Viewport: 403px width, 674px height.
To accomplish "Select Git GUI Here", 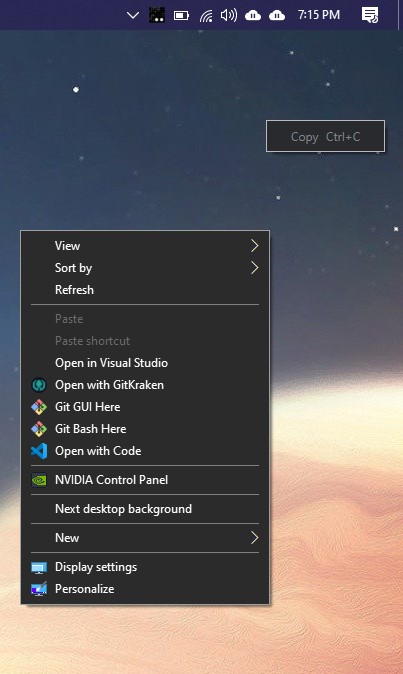I will point(145,407).
